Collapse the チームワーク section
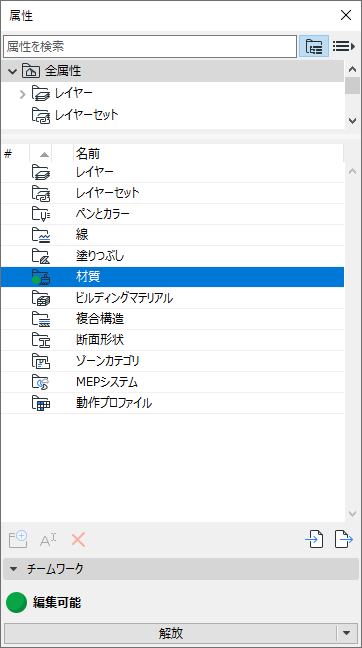The width and height of the screenshot is (362, 648). [x=14, y=569]
